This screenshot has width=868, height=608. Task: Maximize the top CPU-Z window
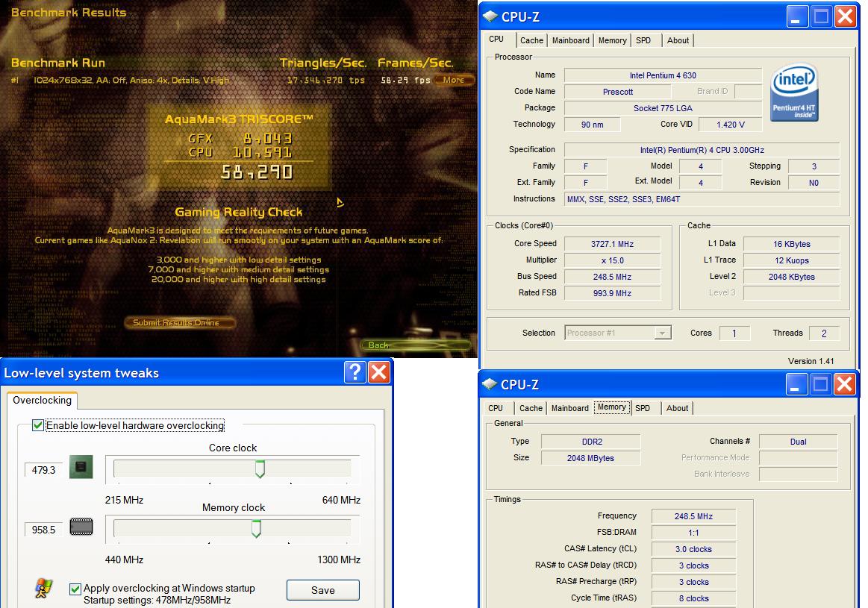tap(822, 16)
